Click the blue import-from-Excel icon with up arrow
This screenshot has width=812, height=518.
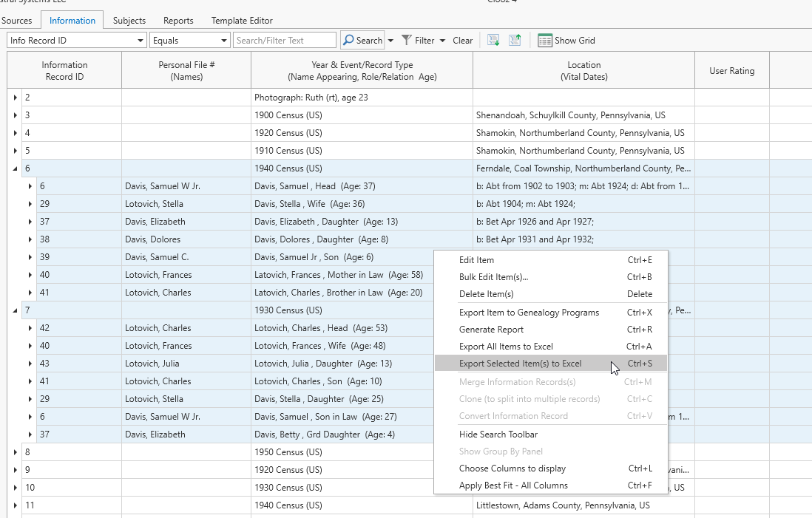[x=514, y=40]
